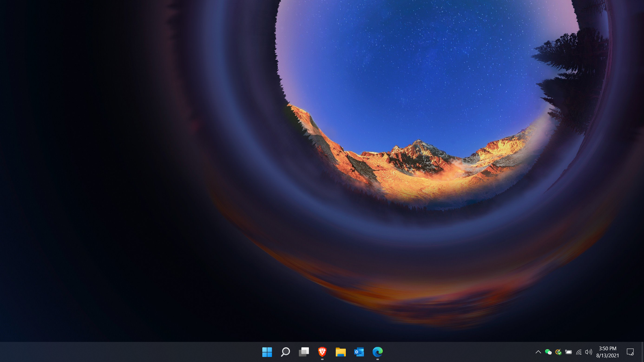
Task: Open Outlook from the taskbar
Action: point(359,352)
